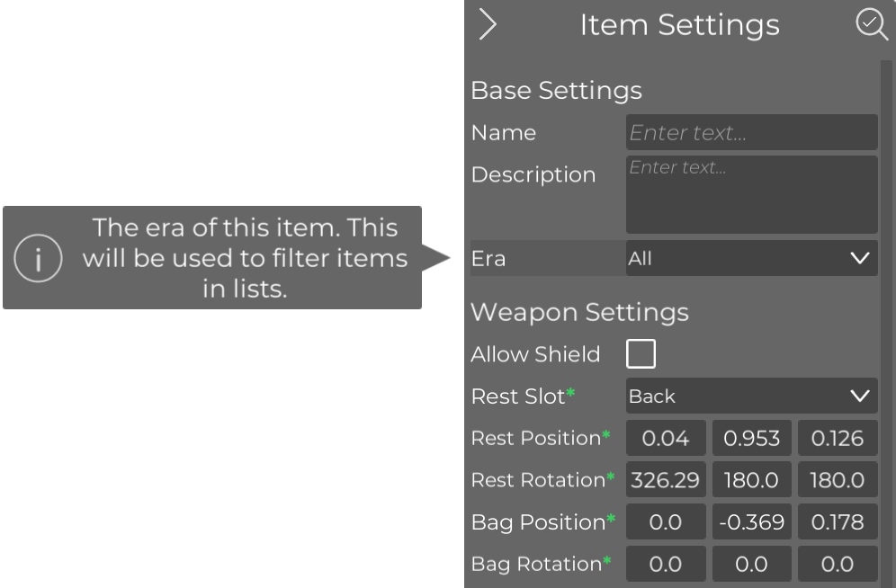Select Rest Position Z field showing 0.126

click(837, 439)
